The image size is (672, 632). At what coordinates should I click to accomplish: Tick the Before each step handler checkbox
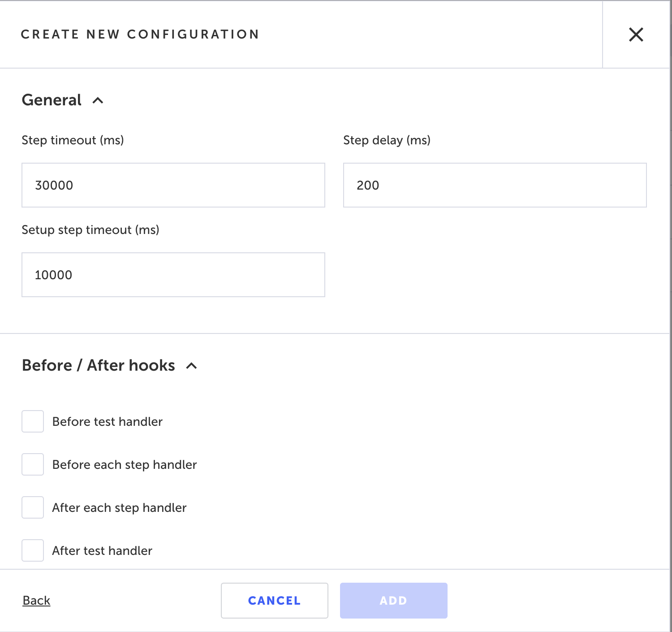[x=33, y=464]
